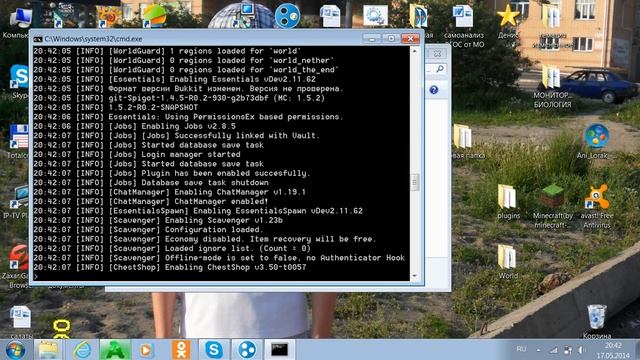The height and width of the screenshot is (360, 640).
Task: Open Odnoklassniki from the taskbar
Action: pyautogui.click(x=181, y=350)
